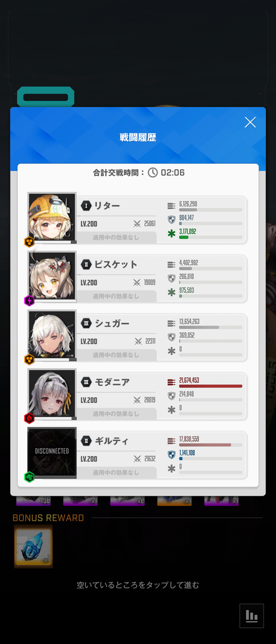Click シュガー's burst III hexagon badge

coord(86,323)
